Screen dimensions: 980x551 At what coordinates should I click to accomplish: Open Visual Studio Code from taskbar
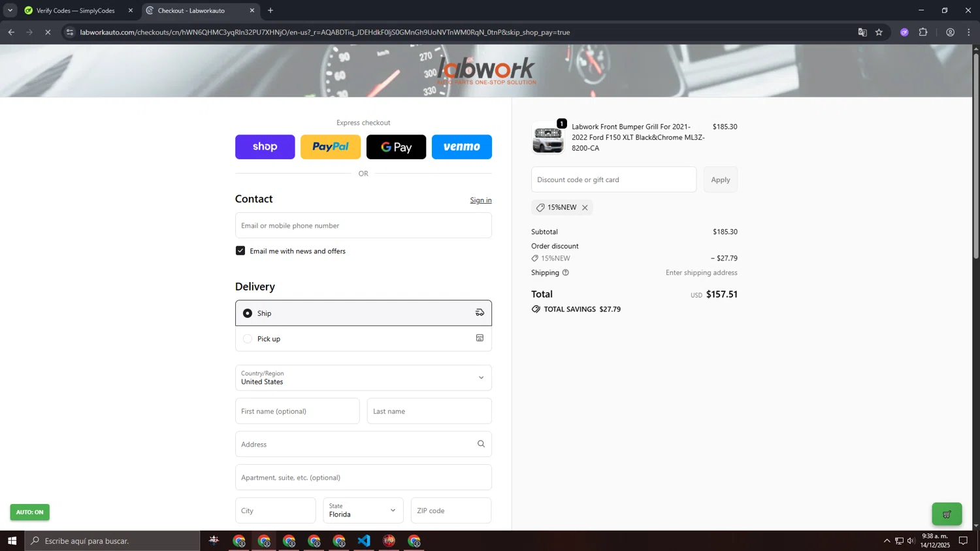point(364,541)
